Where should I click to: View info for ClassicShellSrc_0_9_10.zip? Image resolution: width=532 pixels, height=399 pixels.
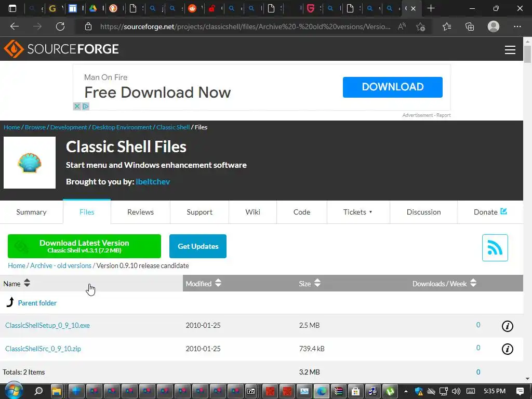[x=507, y=349]
